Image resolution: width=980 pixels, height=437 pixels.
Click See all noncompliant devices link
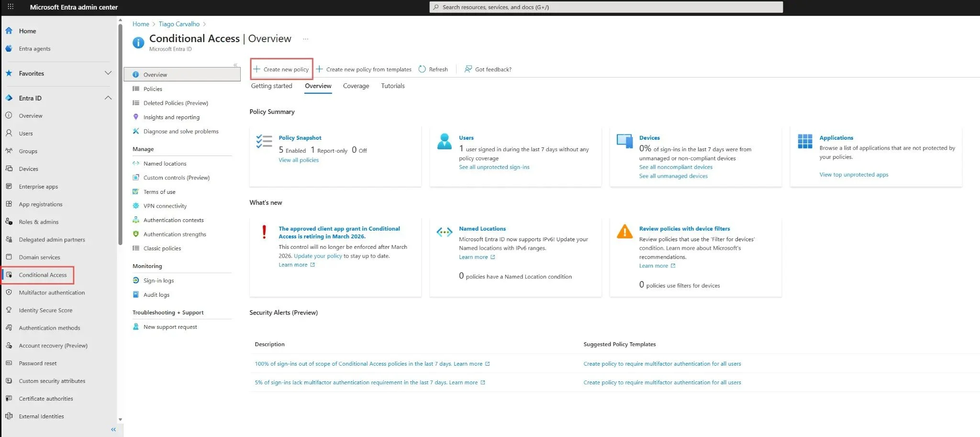coord(676,167)
